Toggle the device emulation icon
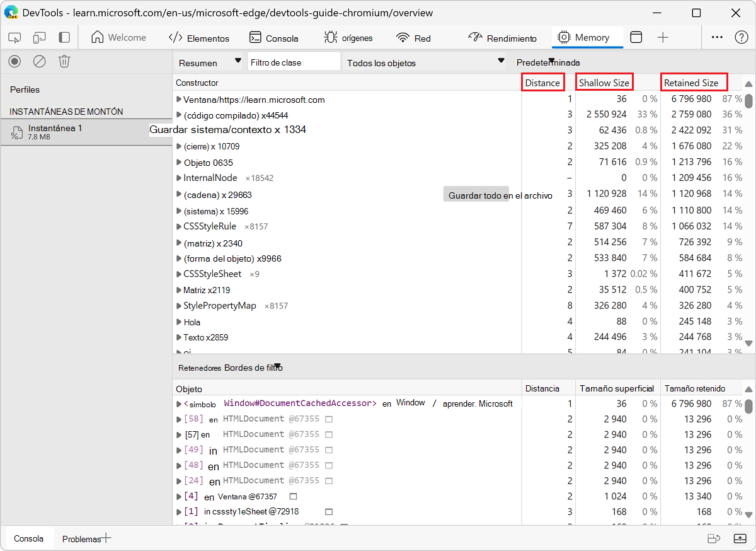 click(40, 38)
